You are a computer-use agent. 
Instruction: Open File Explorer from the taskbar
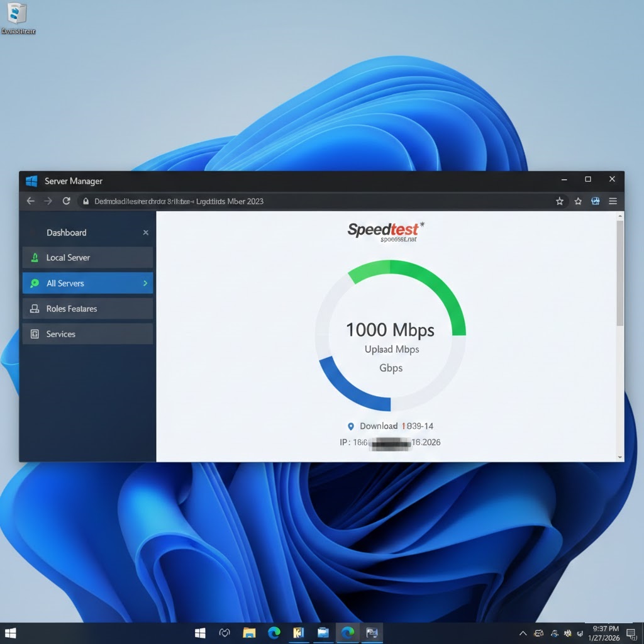coord(249,633)
